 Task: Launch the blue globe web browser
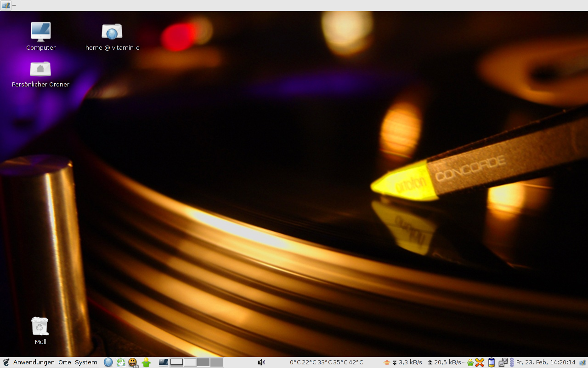click(108, 362)
